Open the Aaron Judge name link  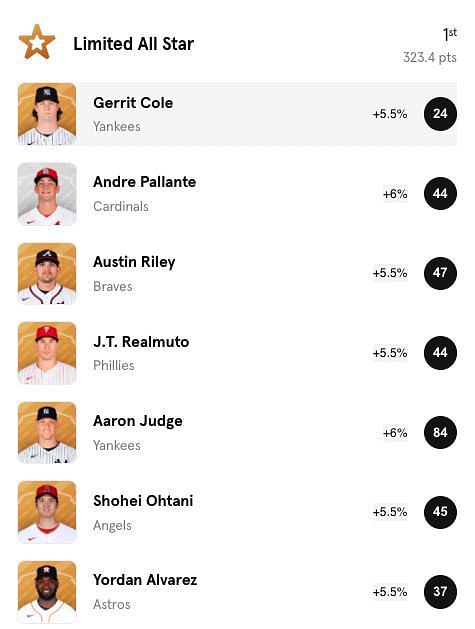pyautogui.click(x=138, y=421)
